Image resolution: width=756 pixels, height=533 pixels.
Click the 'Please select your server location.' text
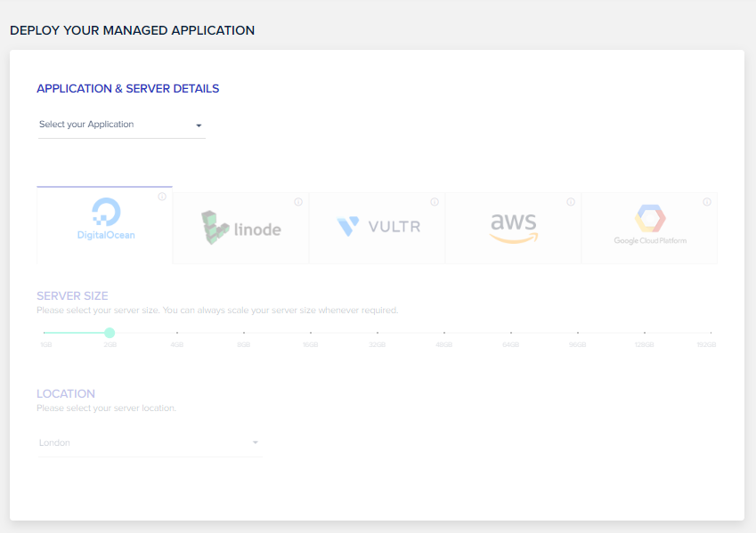click(107, 408)
